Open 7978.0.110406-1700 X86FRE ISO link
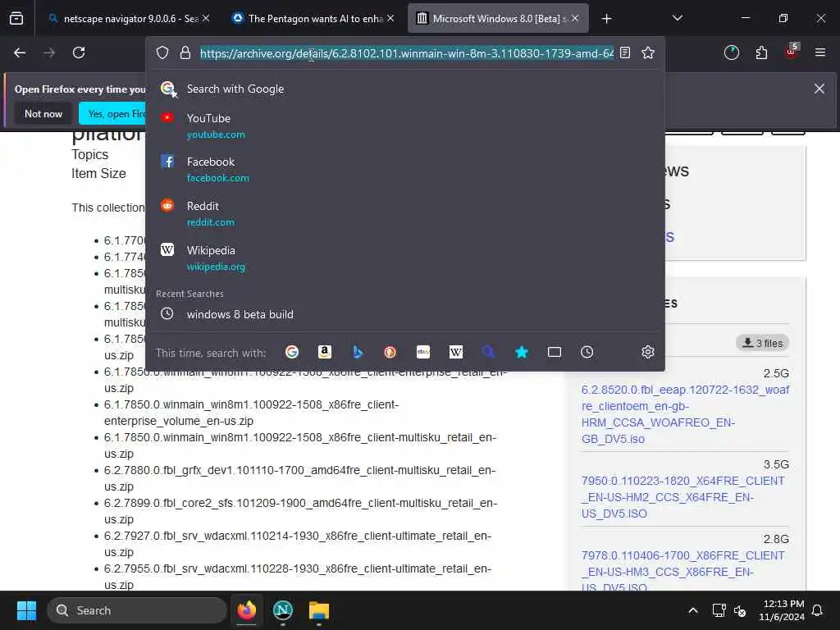The height and width of the screenshot is (630, 840). [683, 572]
